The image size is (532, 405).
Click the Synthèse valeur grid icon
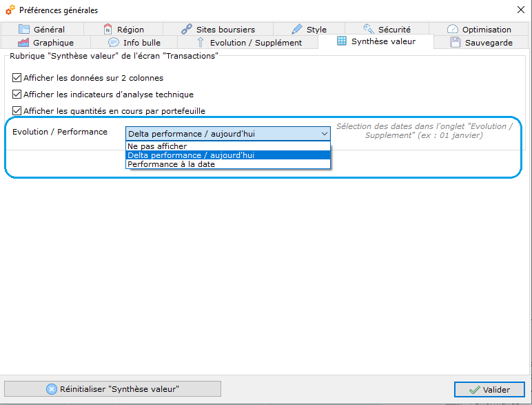[x=342, y=41]
